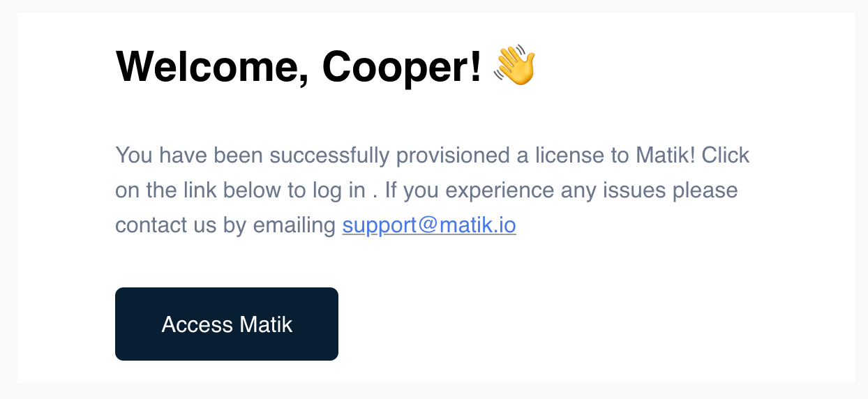This screenshot has height=399, width=868.
Task: Click "Matik!" in the first paragraph line
Action: [666, 155]
